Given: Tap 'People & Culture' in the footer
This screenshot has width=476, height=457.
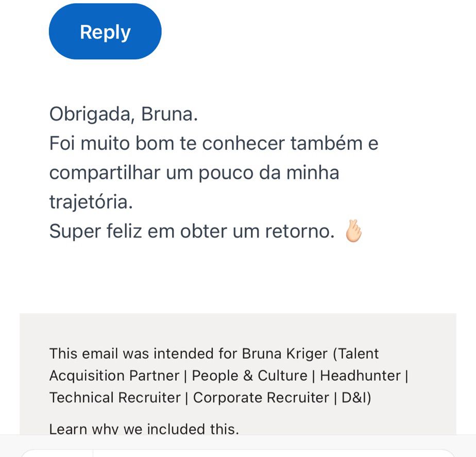Looking at the screenshot, I should click(x=249, y=376).
